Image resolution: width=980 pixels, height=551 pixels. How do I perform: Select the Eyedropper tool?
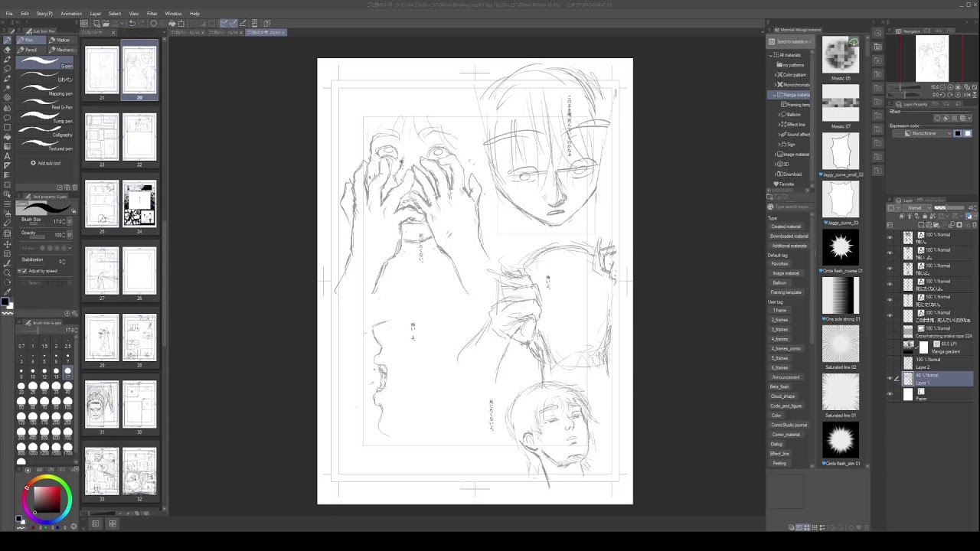[7, 292]
